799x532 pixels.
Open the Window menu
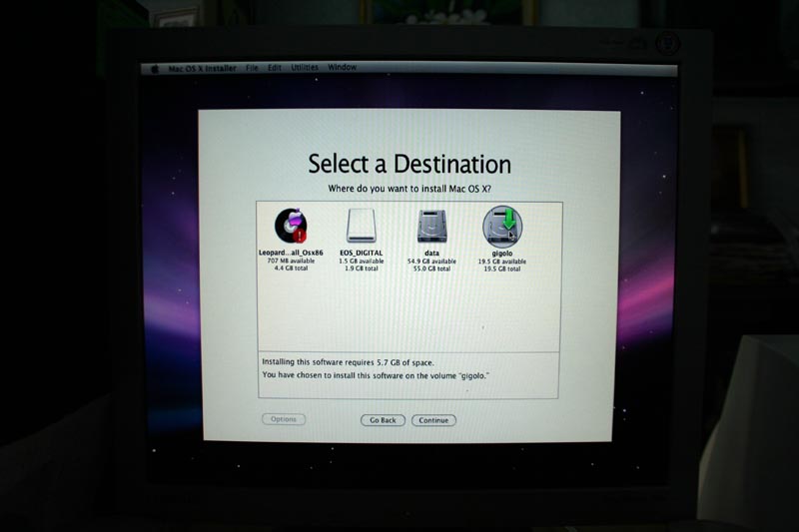coord(342,67)
